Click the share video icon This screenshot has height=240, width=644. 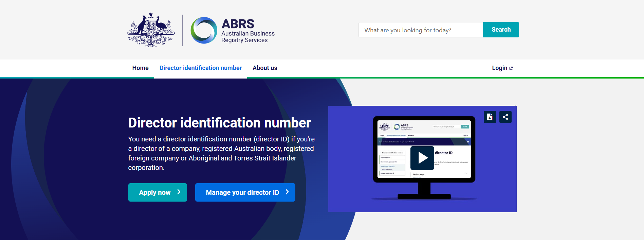click(x=505, y=117)
